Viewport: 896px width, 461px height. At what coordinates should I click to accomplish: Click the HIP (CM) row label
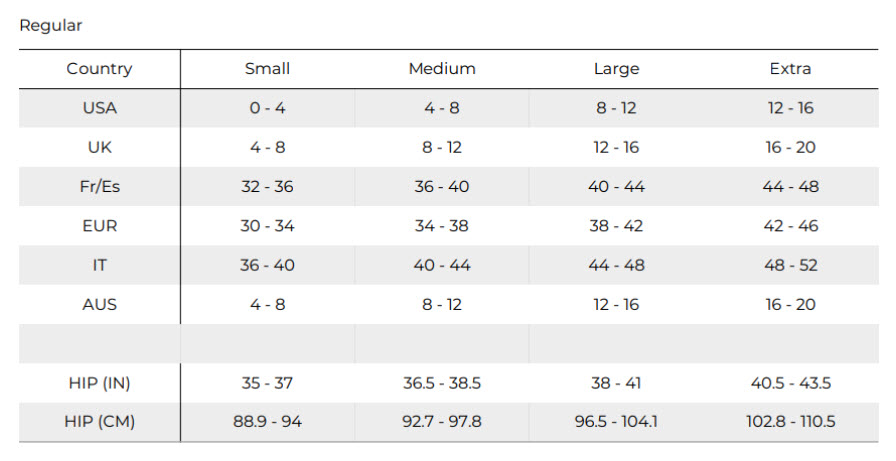(99, 422)
